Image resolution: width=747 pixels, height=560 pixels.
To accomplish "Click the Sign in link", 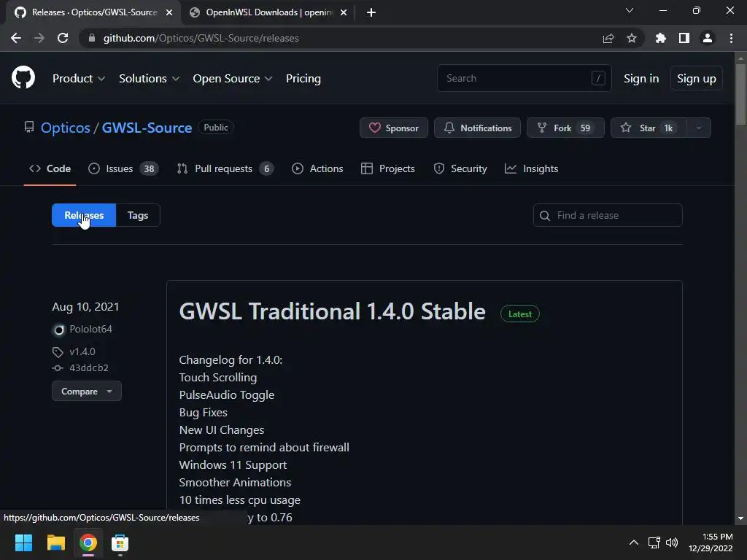I will (x=641, y=79).
